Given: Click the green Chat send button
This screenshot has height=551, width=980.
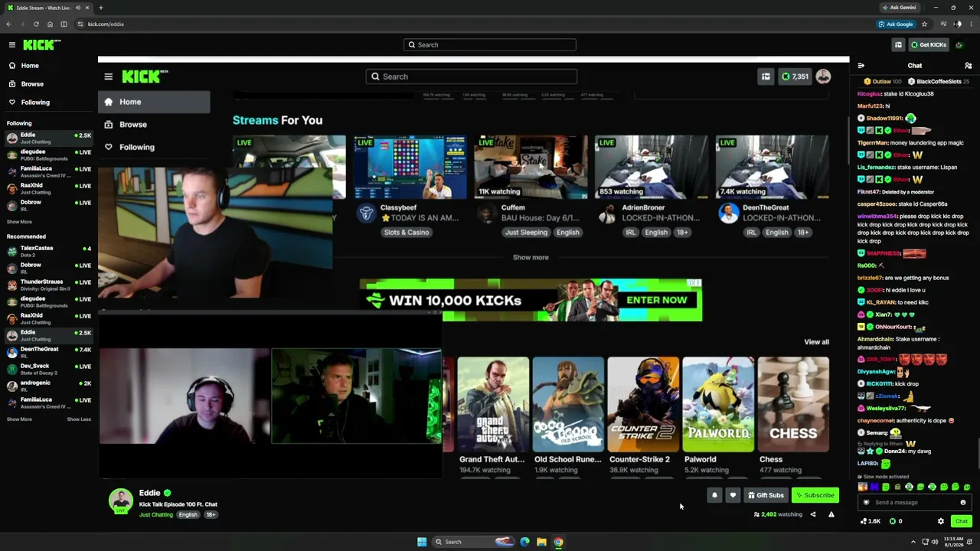Looking at the screenshot, I should click(962, 521).
